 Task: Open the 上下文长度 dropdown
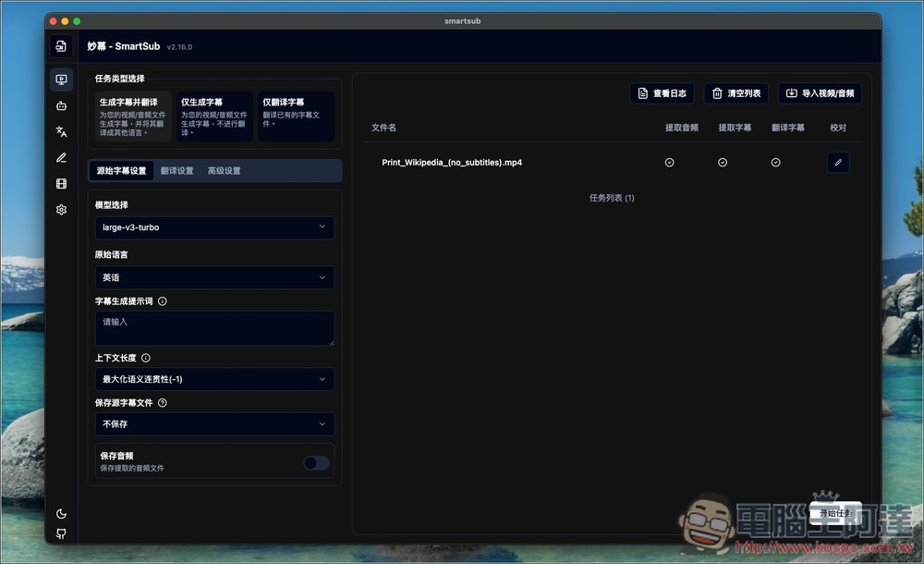[x=214, y=379]
